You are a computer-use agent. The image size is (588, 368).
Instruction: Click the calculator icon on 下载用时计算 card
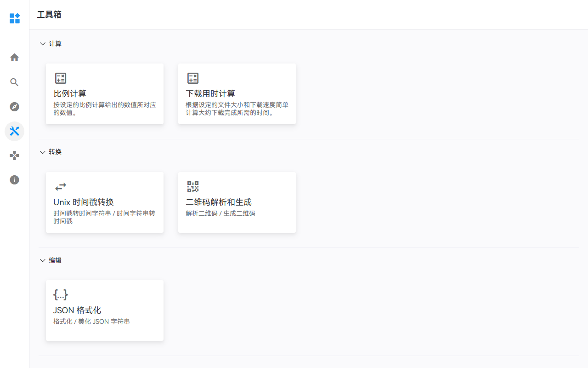pos(193,78)
